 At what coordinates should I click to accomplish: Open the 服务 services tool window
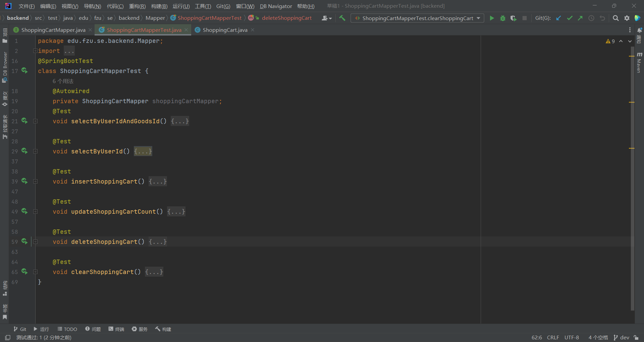[140, 329]
